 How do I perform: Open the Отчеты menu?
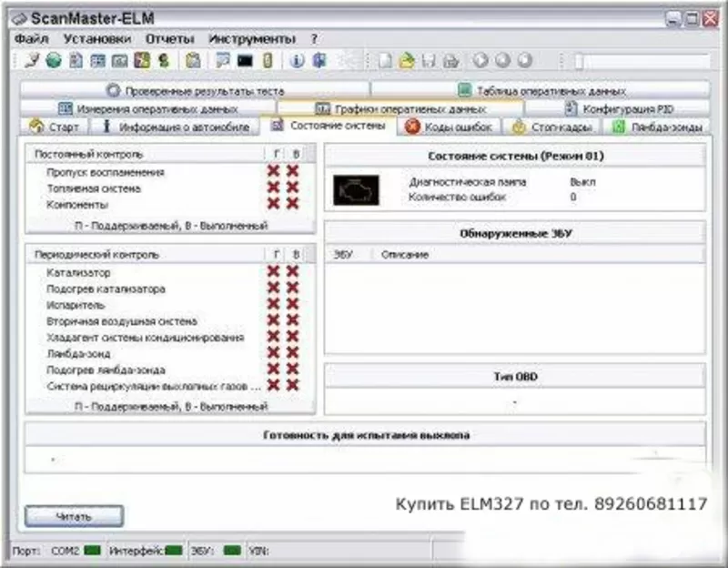click(x=170, y=39)
